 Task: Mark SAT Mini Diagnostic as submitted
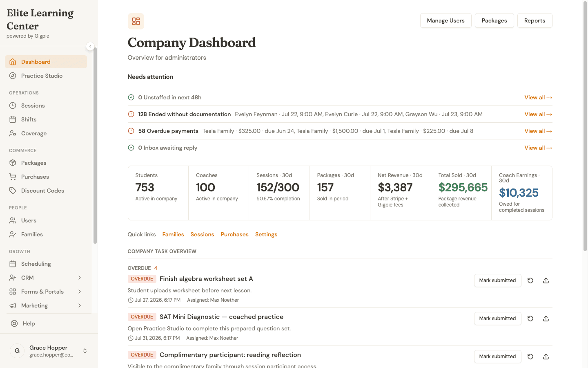click(497, 319)
